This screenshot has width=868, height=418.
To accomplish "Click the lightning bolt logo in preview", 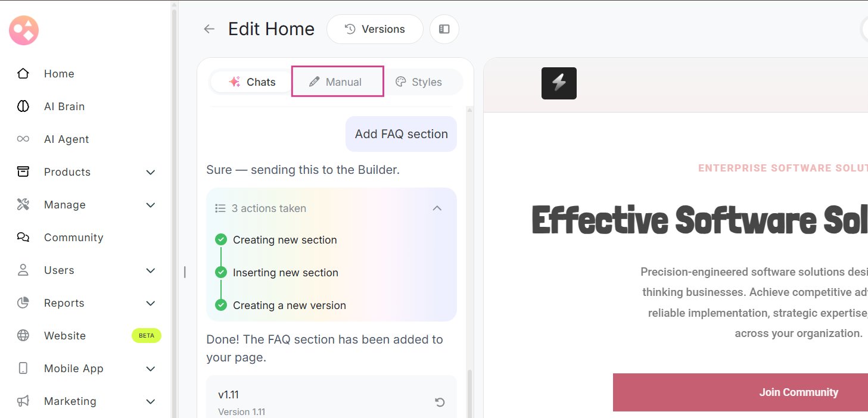I will point(559,83).
